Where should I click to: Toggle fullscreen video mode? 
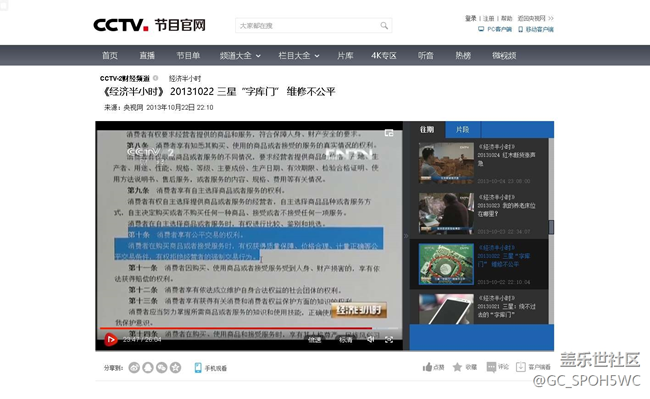[389, 340]
